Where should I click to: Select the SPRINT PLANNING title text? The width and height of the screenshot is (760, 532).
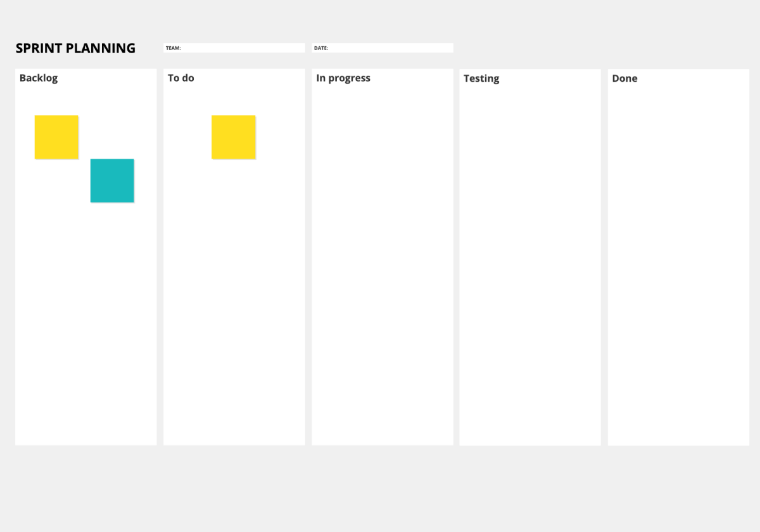click(x=75, y=48)
